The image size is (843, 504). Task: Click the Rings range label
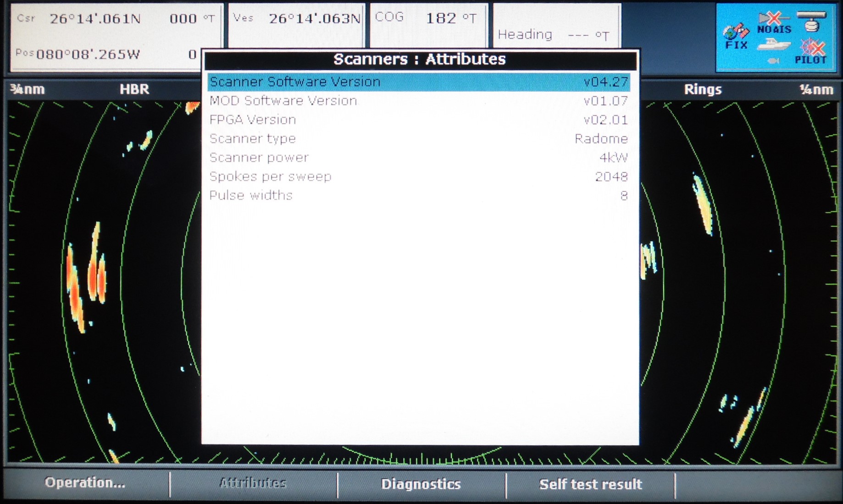click(702, 89)
